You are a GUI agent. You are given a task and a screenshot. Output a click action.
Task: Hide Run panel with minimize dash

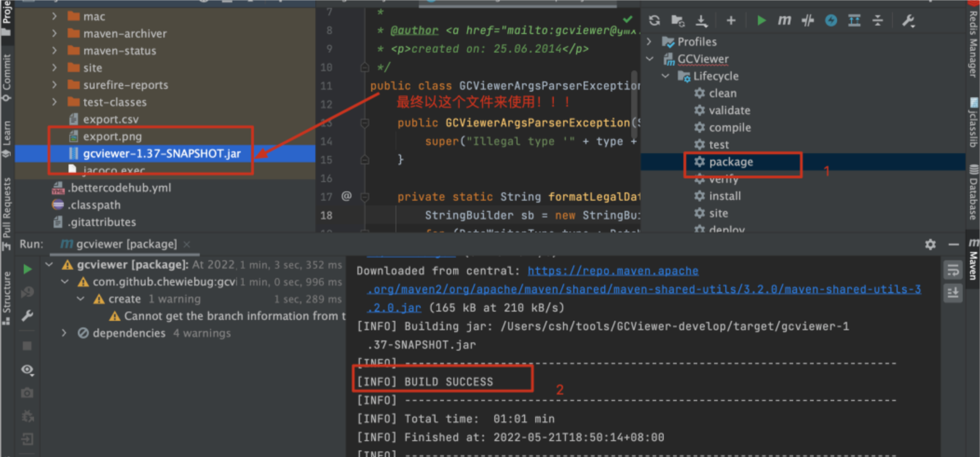[953, 244]
